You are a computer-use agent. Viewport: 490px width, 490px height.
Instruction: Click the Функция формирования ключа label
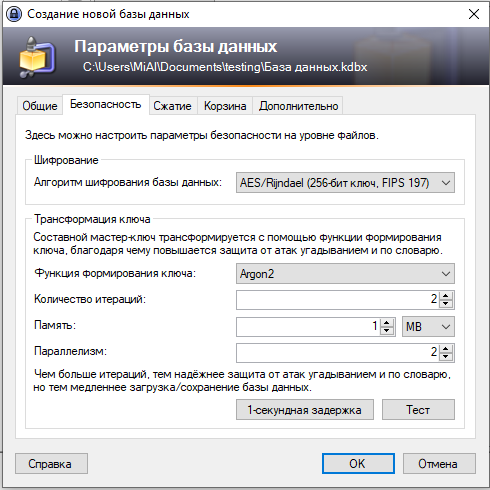[115, 273]
